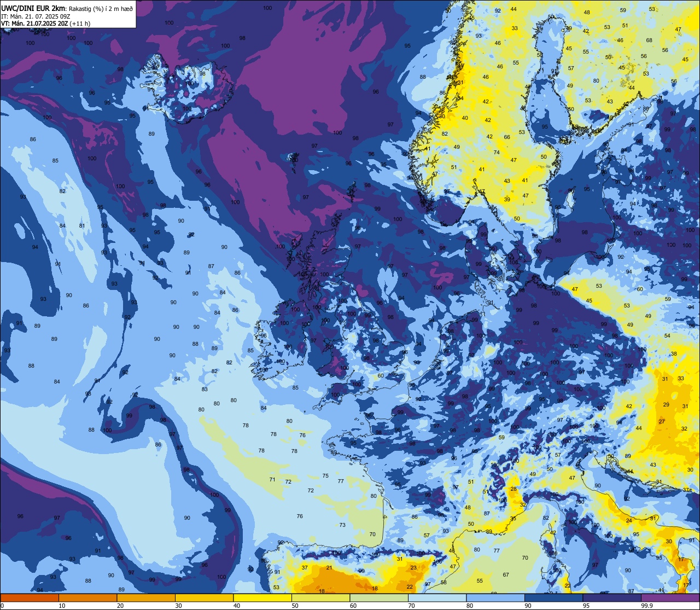Click the UWC/DINI EUR 2km title text

click(33, 8)
